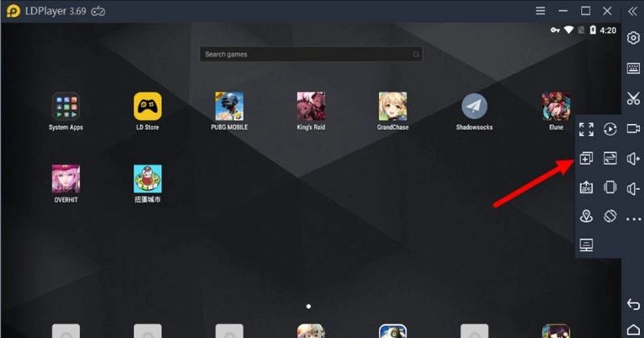The width and height of the screenshot is (644, 338).
Task: Open the settings gear in sidebar
Action: [633, 39]
